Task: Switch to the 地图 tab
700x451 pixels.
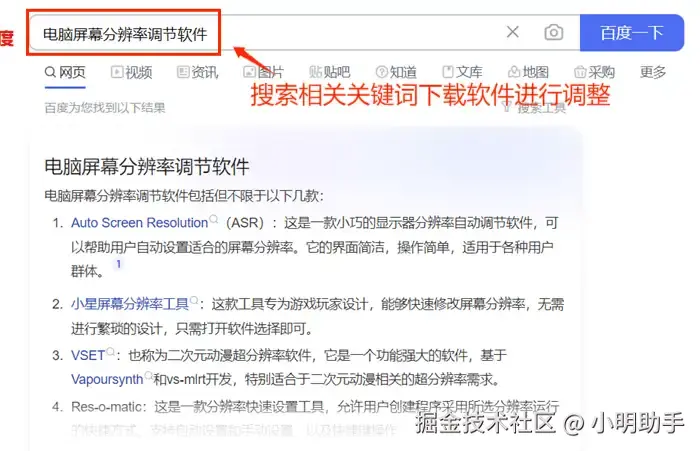Action: point(528,72)
